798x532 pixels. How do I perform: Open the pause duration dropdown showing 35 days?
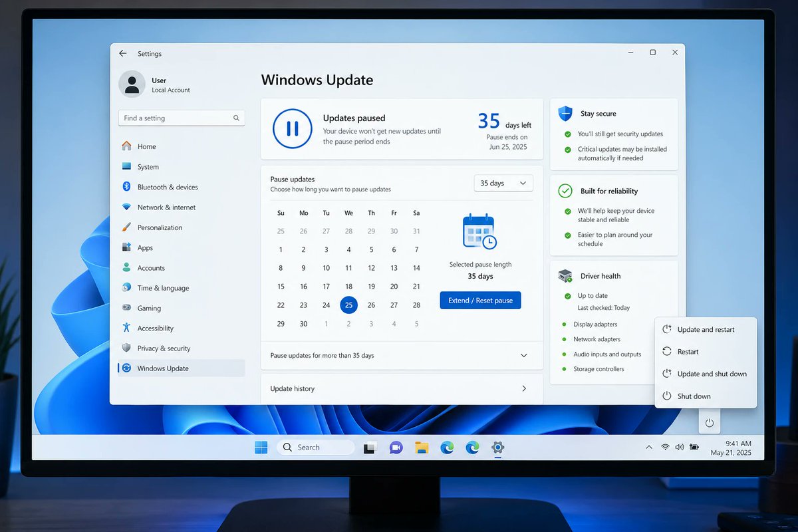pos(503,183)
